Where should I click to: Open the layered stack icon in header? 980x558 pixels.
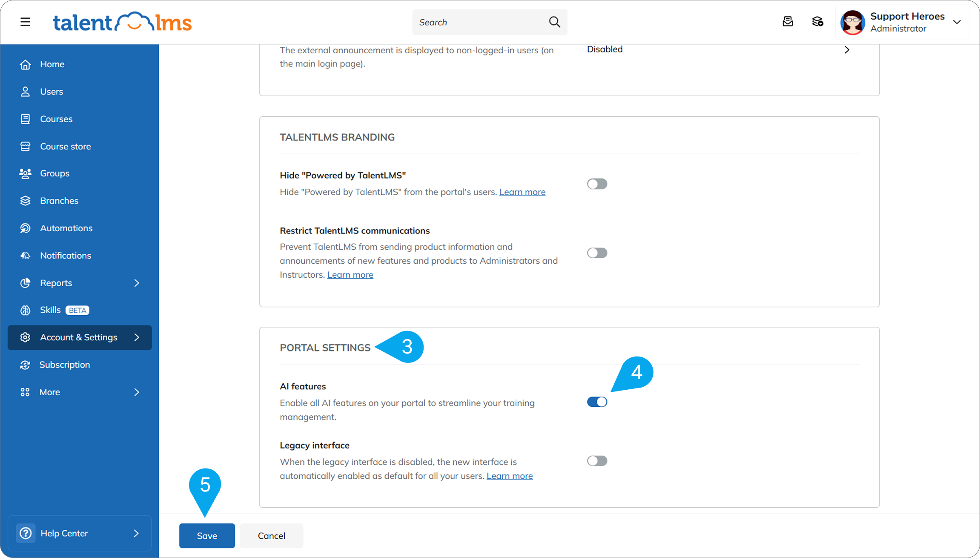(x=817, y=22)
